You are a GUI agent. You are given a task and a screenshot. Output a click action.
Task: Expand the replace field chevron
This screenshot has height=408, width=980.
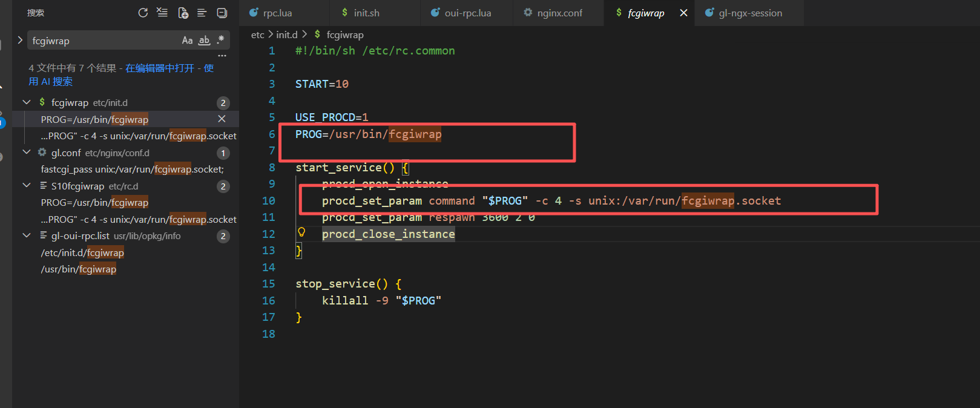point(20,41)
